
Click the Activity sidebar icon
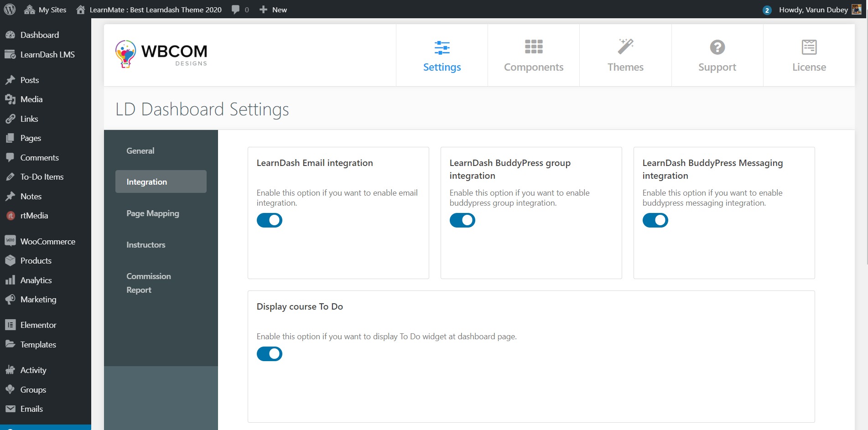click(x=10, y=370)
